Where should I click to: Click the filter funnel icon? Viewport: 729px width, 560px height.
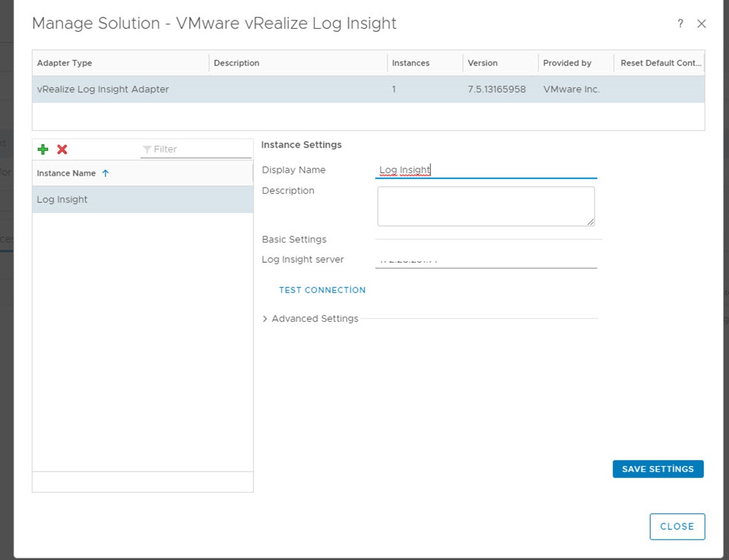pyautogui.click(x=147, y=149)
